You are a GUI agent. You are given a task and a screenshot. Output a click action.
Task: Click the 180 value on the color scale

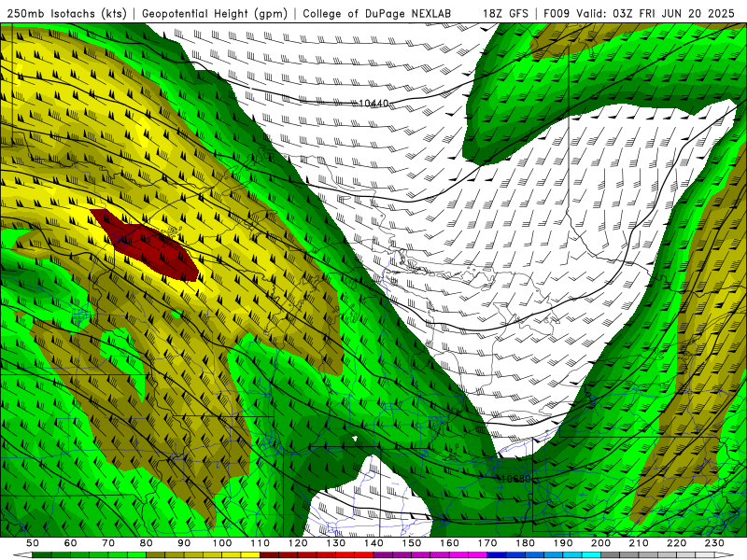pyautogui.click(x=525, y=543)
